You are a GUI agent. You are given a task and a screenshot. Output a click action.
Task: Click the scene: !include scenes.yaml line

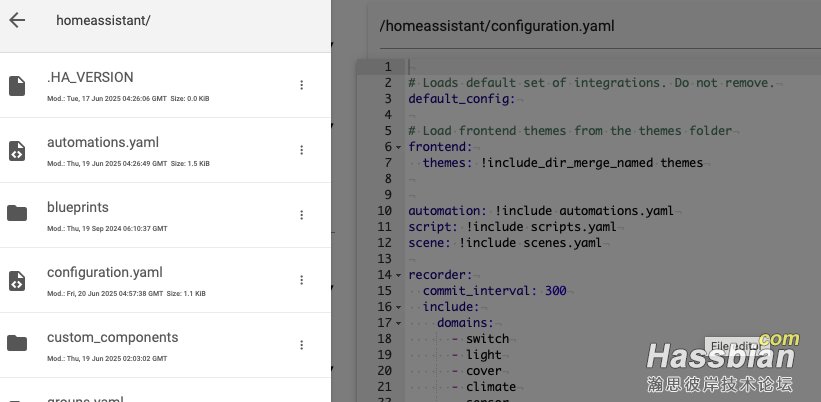pos(505,243)
